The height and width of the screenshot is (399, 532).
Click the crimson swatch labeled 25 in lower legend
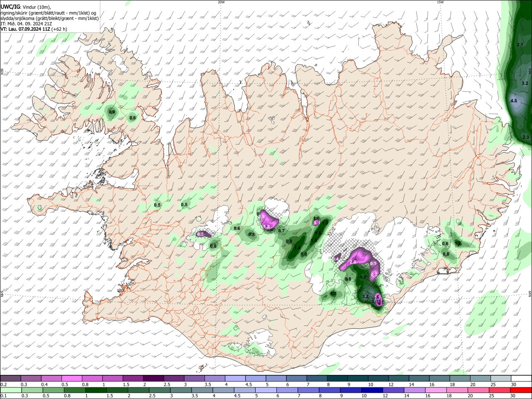499,390
